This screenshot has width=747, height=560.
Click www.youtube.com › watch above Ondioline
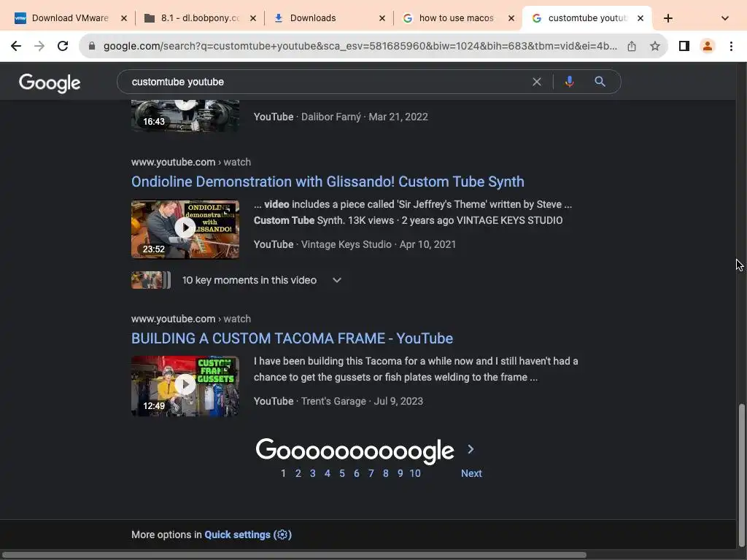[x=191, y=162]
